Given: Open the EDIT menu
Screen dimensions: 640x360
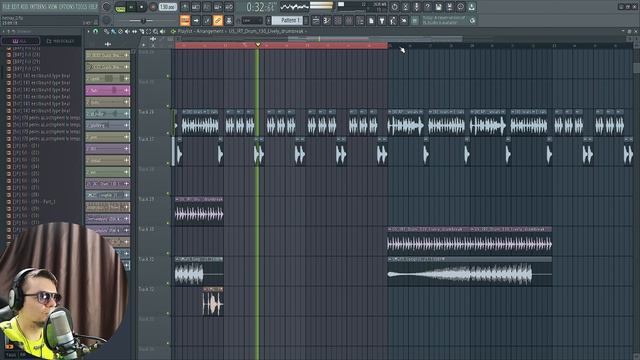Looking at the screenshot, I should [x=15, y=7].
